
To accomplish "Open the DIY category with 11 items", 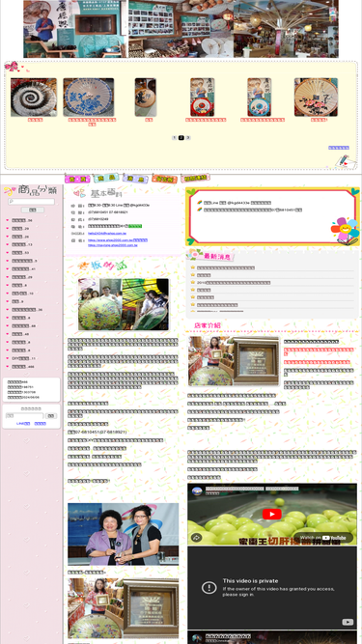I will click(x=24, y=358).
